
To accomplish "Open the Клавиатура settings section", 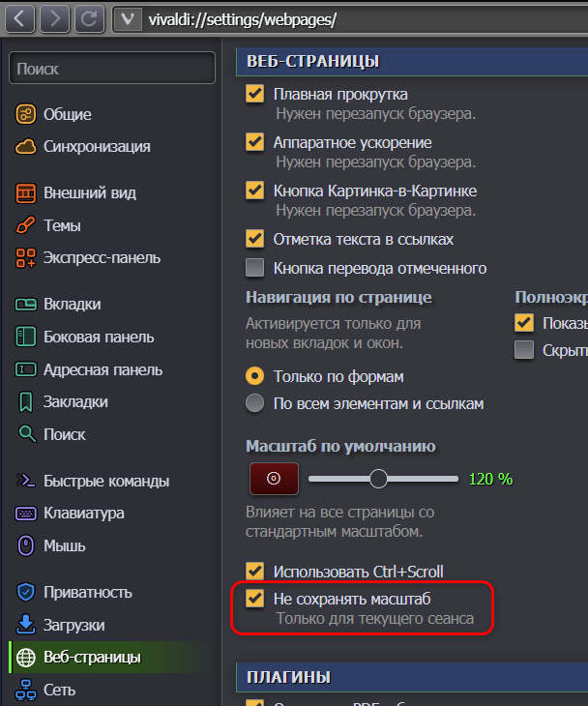I will coord(84,514).
